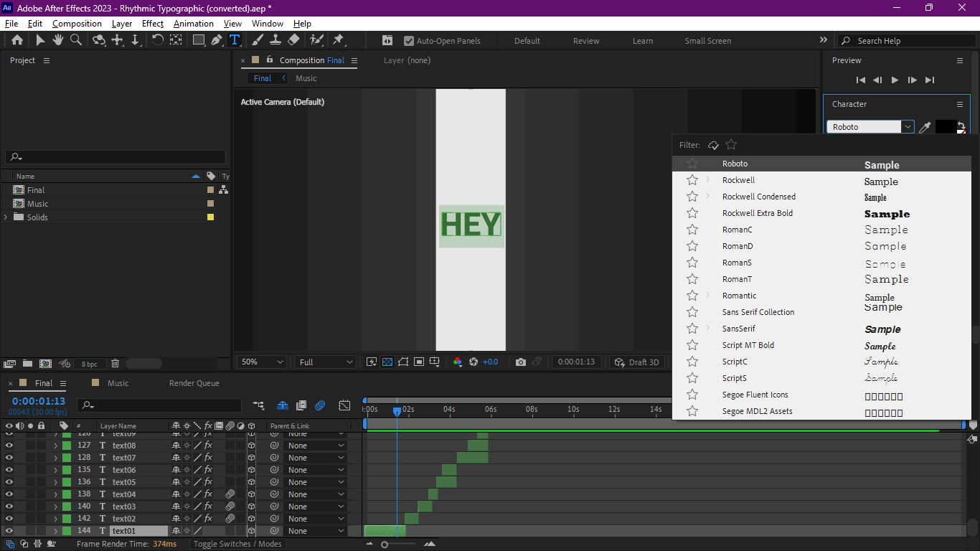Select the Orbit camera tool

pos(99,40)
